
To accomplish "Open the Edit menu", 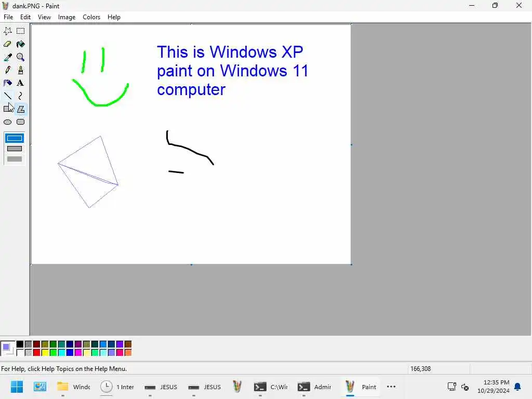I will pyautogui.click(x=25, y=17).
